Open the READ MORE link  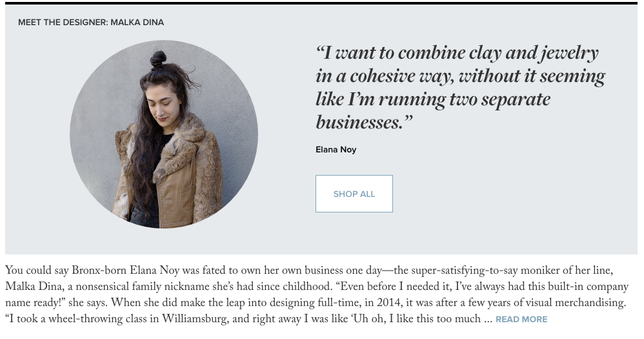[521, 319]
